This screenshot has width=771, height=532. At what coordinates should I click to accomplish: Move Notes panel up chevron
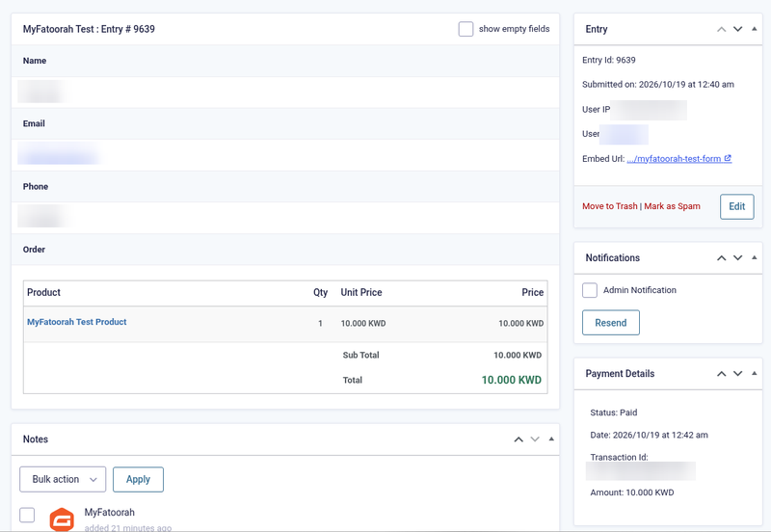click(x=518, y=439)
